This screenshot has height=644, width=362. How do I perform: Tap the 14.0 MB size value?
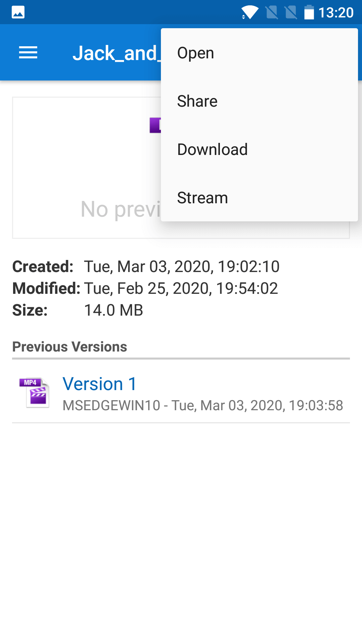tap(113, 310)
